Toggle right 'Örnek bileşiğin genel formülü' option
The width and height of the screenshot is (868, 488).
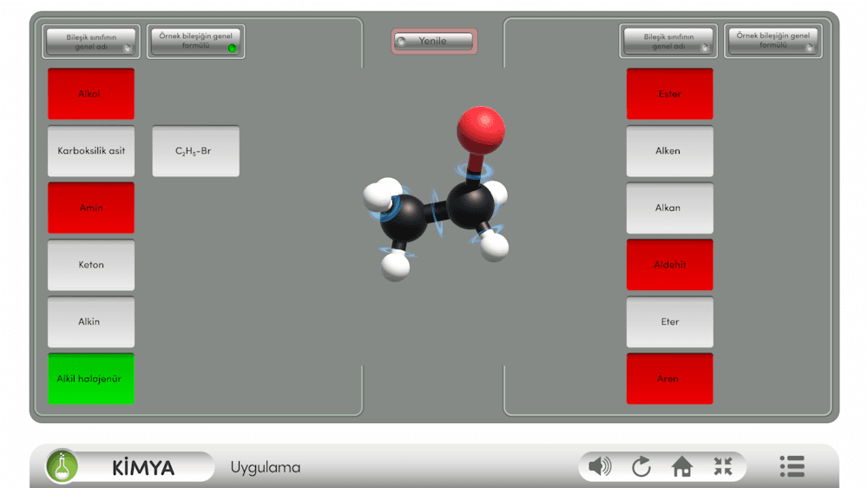click(x=773, y=41)
